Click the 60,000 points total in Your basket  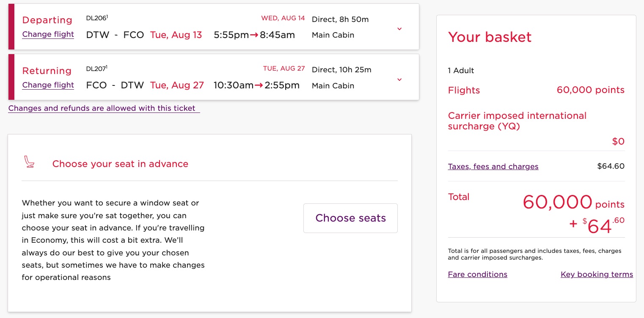558,202
